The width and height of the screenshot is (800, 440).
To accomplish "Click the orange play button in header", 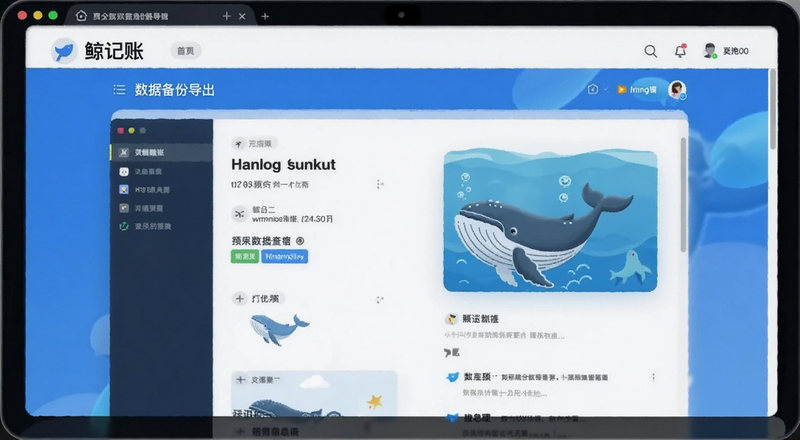I will point(621,89).
